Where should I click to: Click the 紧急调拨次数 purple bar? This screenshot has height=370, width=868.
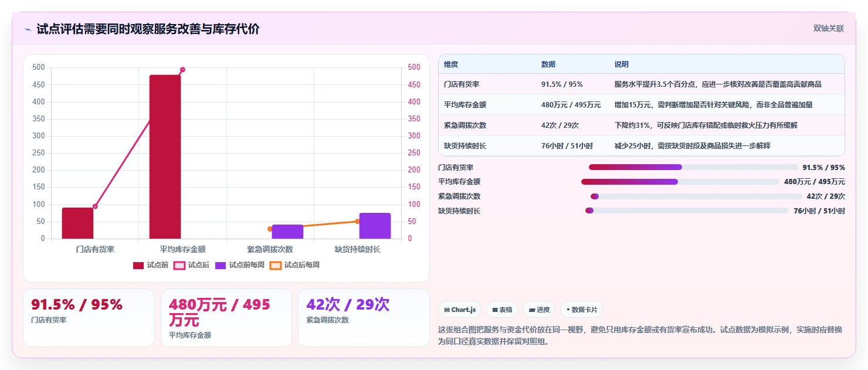(287, 232)
